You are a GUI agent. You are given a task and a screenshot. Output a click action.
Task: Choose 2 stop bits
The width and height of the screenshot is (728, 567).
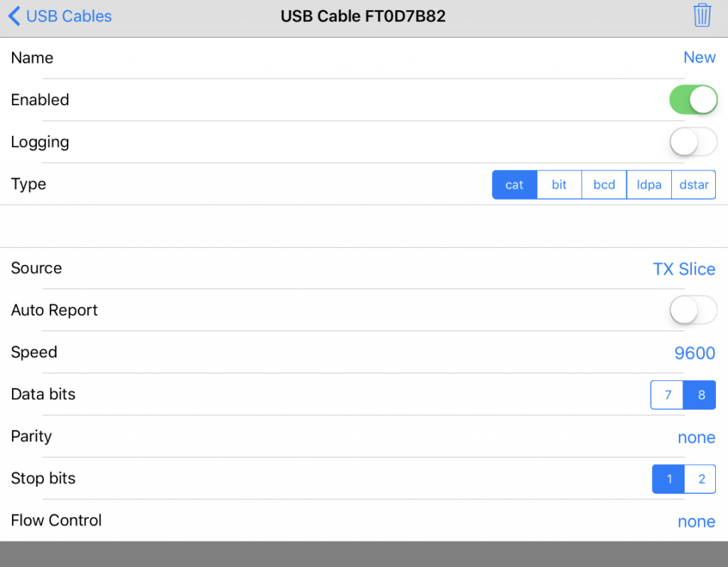(700, 479)
